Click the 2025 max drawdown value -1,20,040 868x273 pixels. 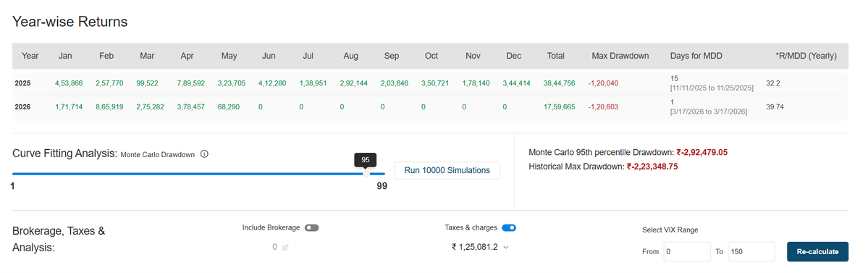[x=603, y=83]
